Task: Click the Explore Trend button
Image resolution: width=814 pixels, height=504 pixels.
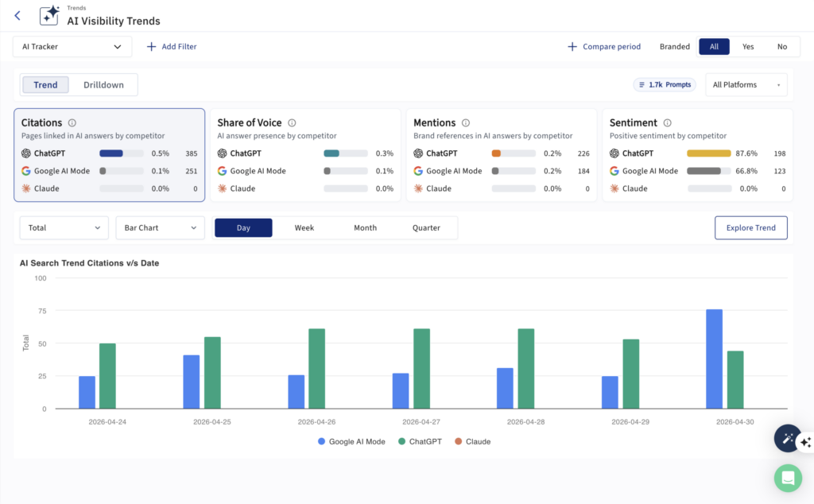Action: pos(750,228)
